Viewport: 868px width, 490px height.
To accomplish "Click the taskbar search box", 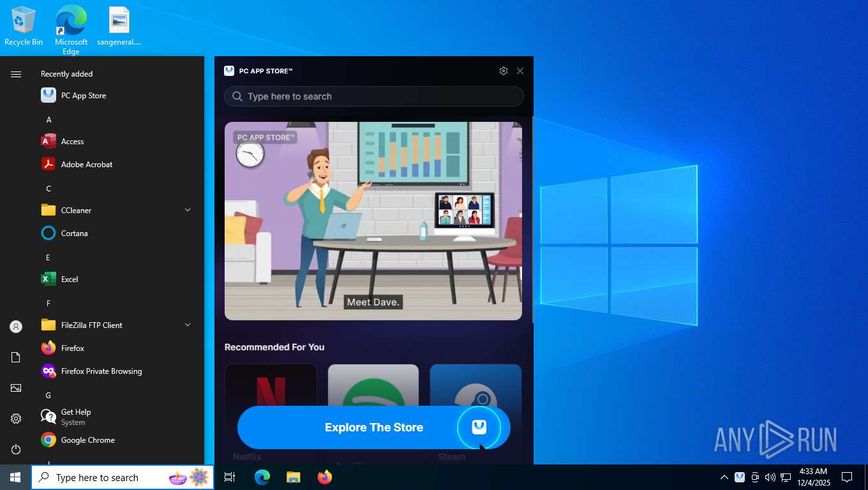I will 123,477.
